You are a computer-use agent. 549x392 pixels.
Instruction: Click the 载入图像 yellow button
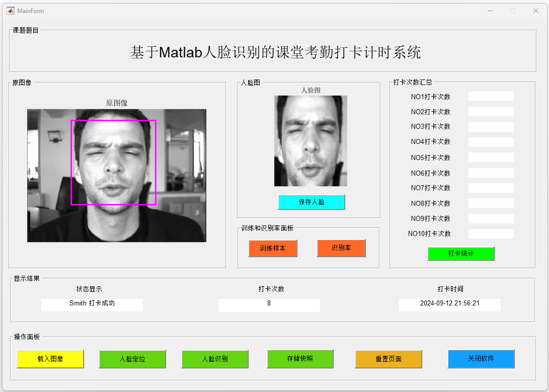[x=50, y=359]
